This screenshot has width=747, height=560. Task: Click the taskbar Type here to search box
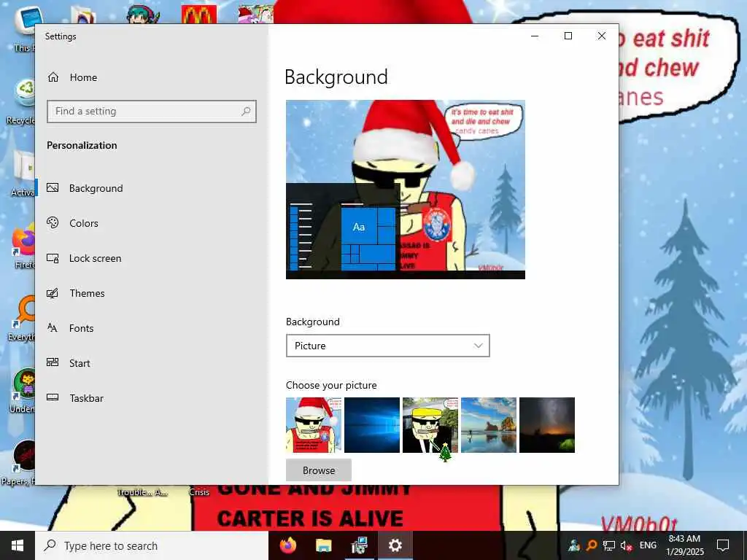[152, 545]
